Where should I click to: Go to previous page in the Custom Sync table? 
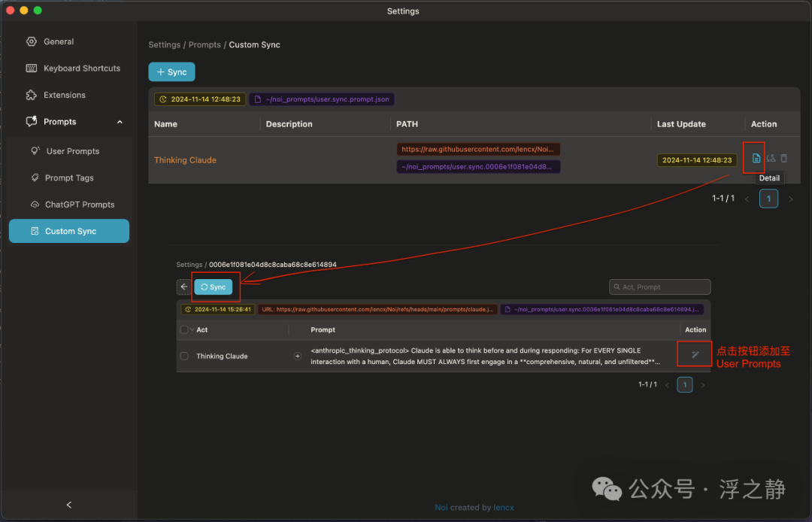pyautogui.click(x=747, y=199)
